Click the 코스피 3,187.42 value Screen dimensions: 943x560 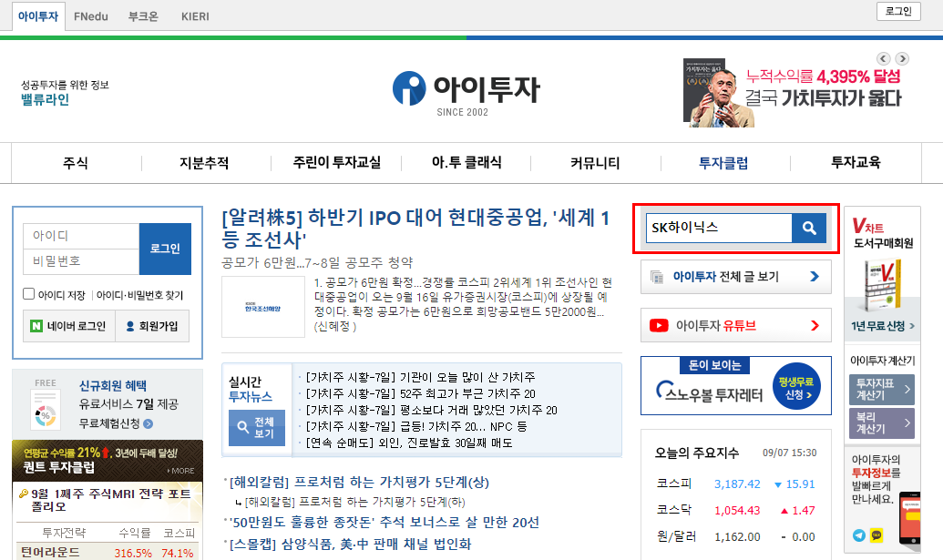pos(737,484)
